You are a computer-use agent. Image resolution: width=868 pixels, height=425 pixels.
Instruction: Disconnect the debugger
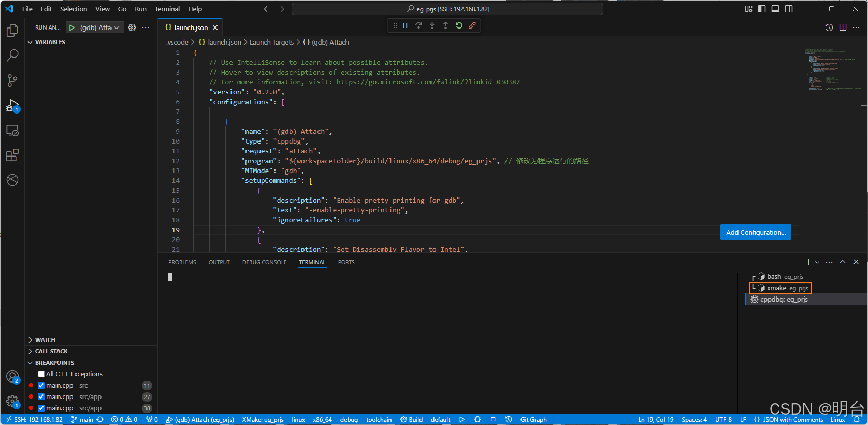(x=472, y=25)
